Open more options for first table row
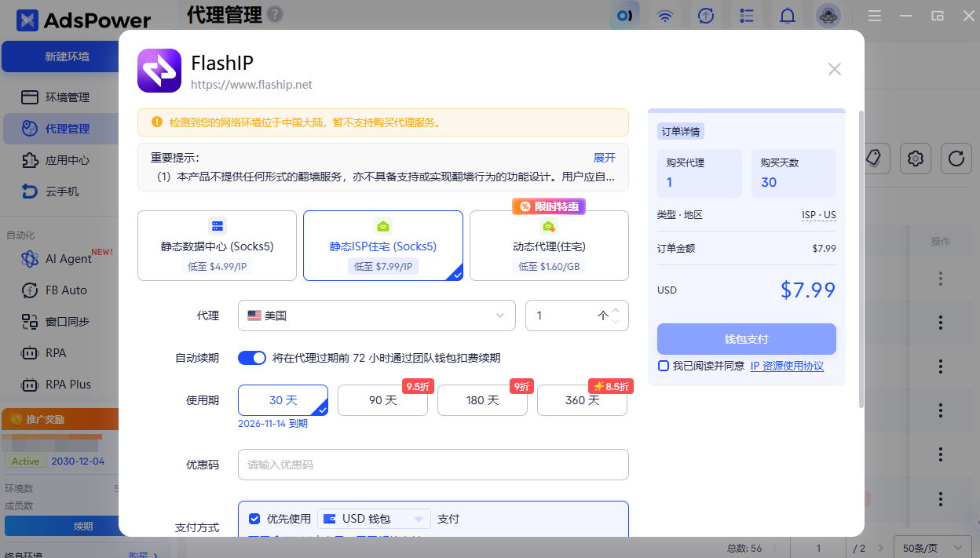980x558 pixels. [940, 278]
